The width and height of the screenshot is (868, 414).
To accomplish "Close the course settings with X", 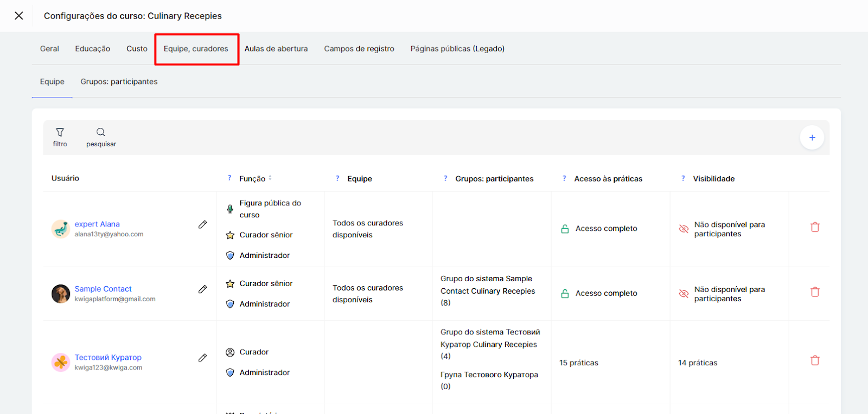I will (x=19, y=16).
